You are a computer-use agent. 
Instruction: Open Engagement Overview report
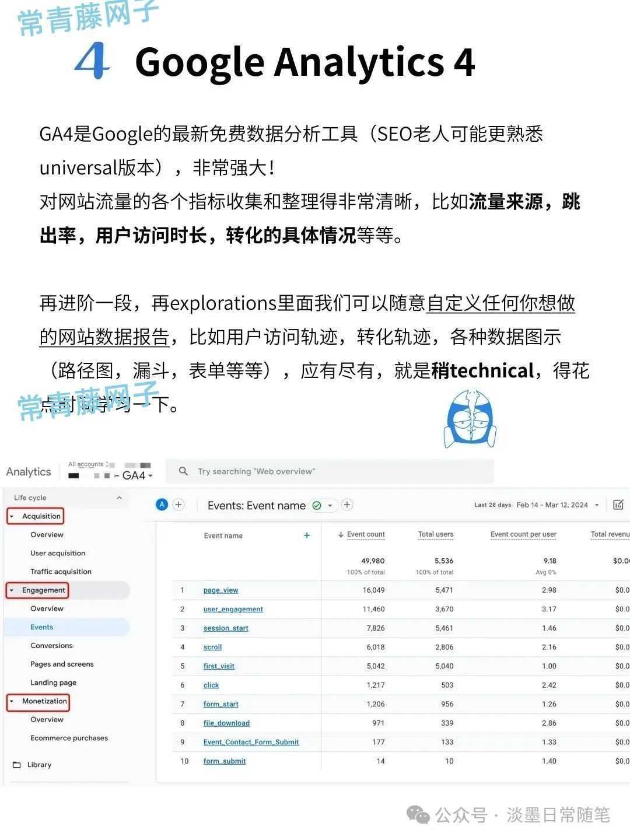coord(47,608)
